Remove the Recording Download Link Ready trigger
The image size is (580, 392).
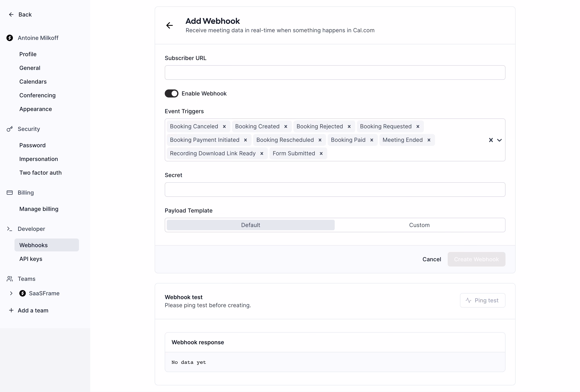click(262, 153)
